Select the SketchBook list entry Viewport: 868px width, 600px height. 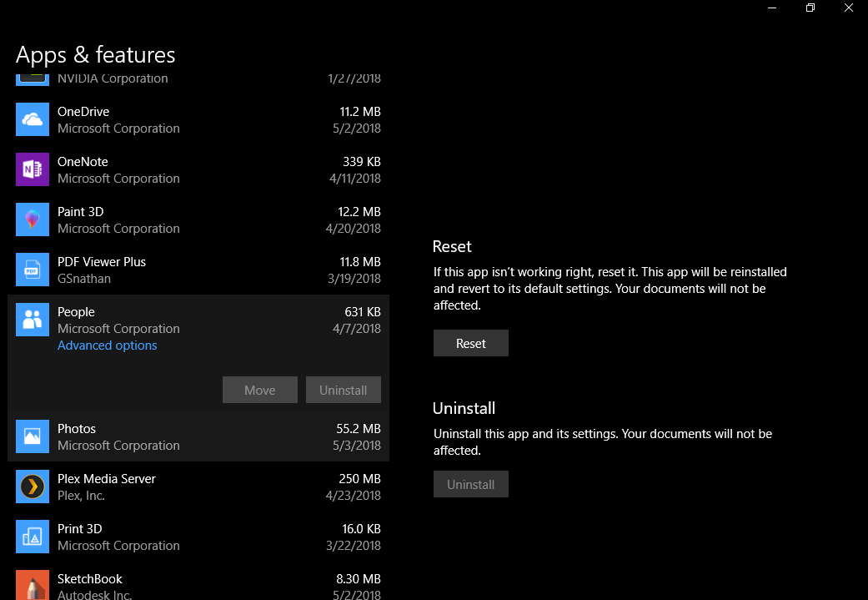[167, 584]
